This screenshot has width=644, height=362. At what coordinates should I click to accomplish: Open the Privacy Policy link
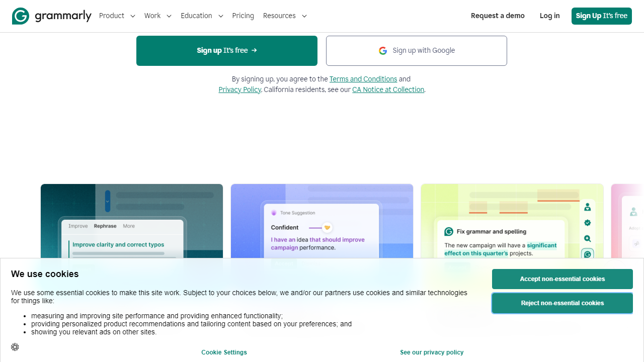(239, 89)
